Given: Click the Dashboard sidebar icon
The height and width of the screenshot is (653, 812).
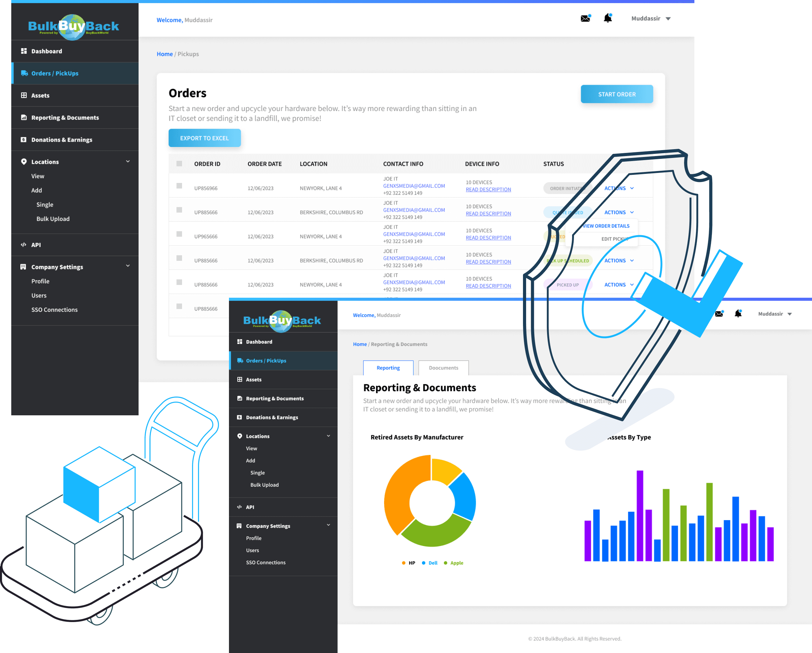Looking at the screenshot, I should click(x=23, y=51).
